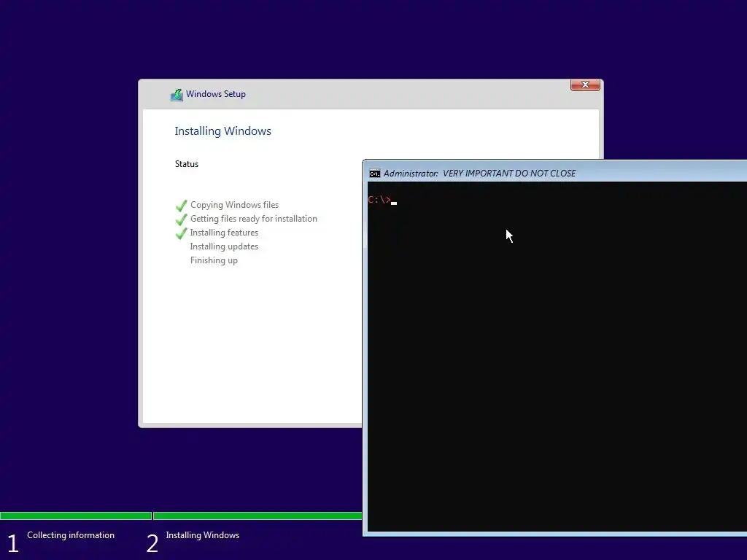
Task: Click the Windows Setup title icon
Action: click(x=177, y=95)
